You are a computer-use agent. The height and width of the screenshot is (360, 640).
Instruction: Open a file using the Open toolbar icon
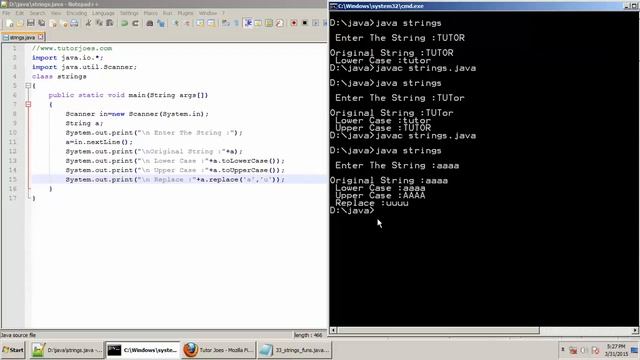coord(20,23)
